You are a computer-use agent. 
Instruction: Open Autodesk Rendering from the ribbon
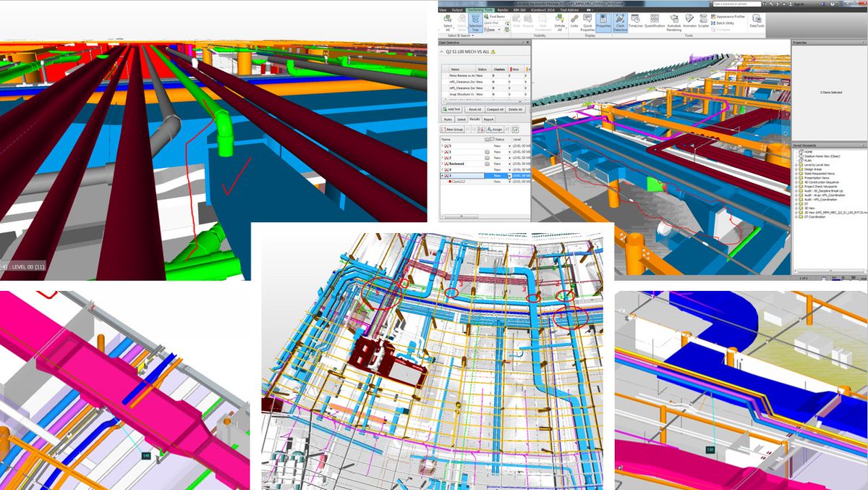[674, 22]
